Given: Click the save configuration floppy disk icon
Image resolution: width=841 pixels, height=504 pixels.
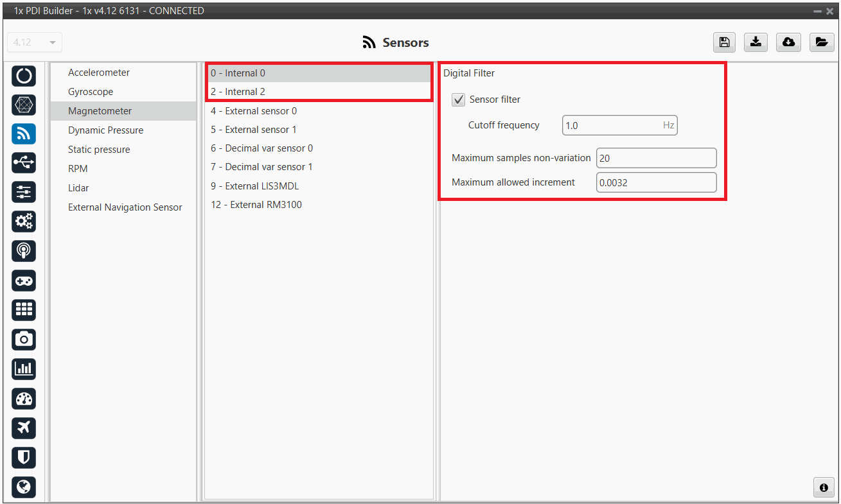Looking at the screenshot, I should [724, 42].
